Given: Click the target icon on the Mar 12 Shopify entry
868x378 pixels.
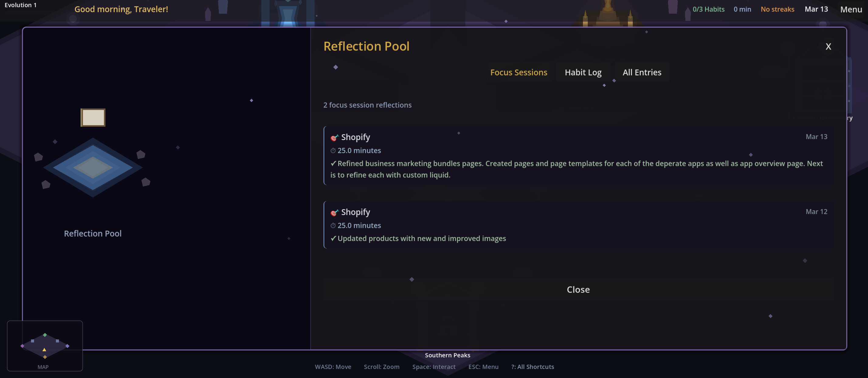Looking at the screenshot, I should click(334, 213).
